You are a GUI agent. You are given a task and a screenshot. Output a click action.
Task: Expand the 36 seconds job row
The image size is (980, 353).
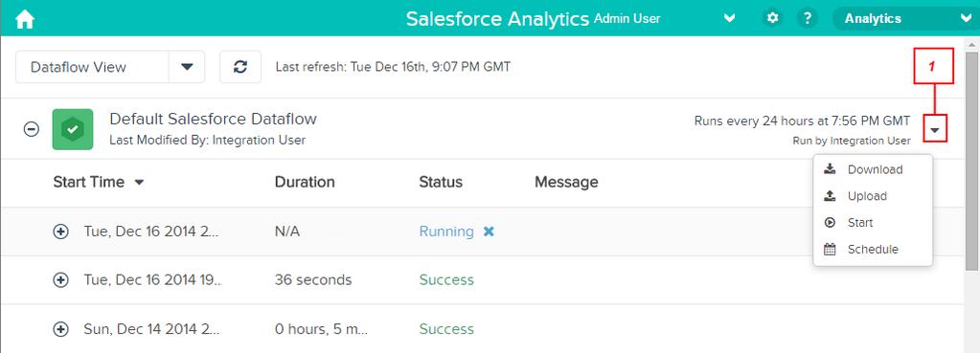60,280
